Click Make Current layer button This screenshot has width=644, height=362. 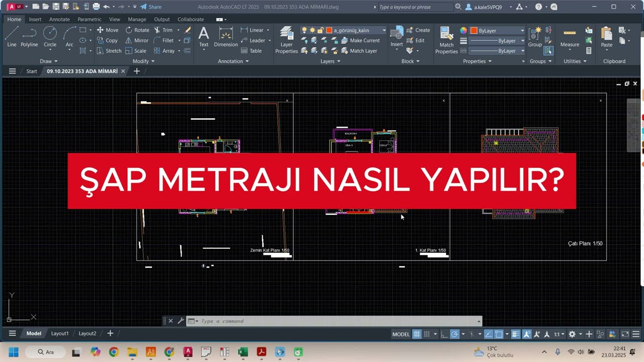pos(360,41)
